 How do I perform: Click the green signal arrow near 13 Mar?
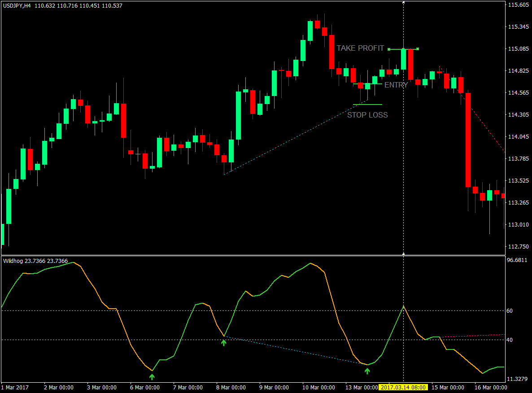pyautogui.click(x=368, y=371)
